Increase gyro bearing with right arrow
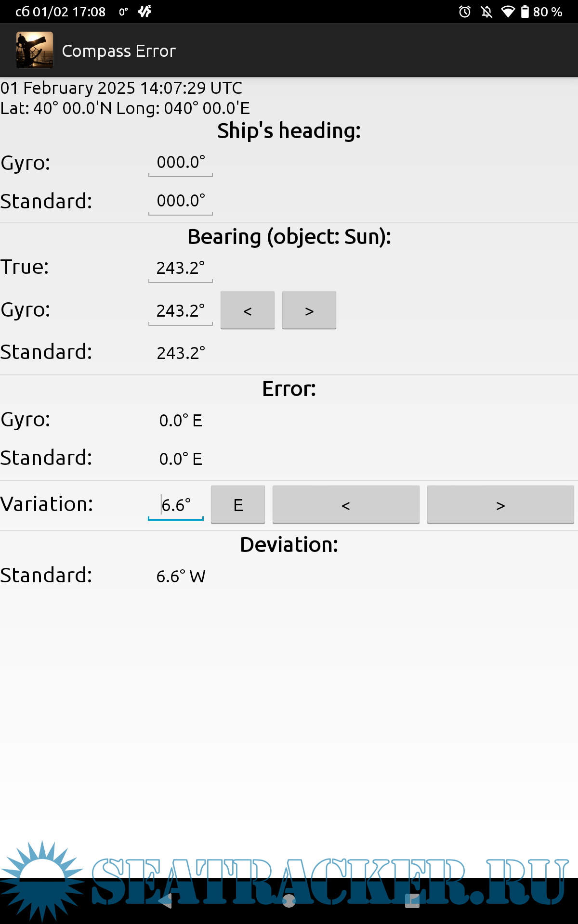This screenshot has height=924, width=578. tap(309, 310)
